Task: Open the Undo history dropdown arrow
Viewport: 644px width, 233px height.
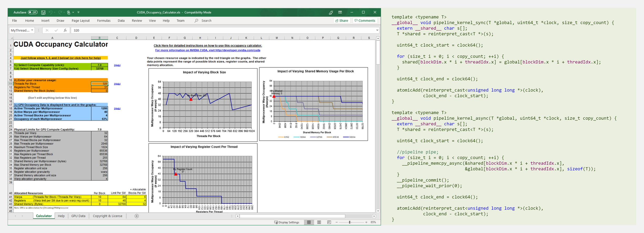Action: click(x=55, y=12)
